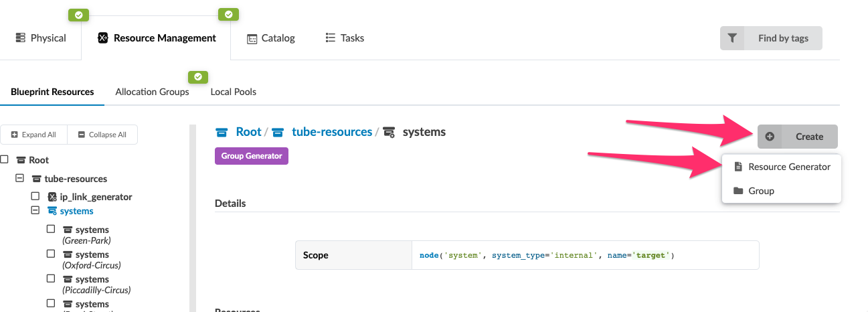Click the Expand All button
Viewport: 868px width, 312px height.
[34, 135]
